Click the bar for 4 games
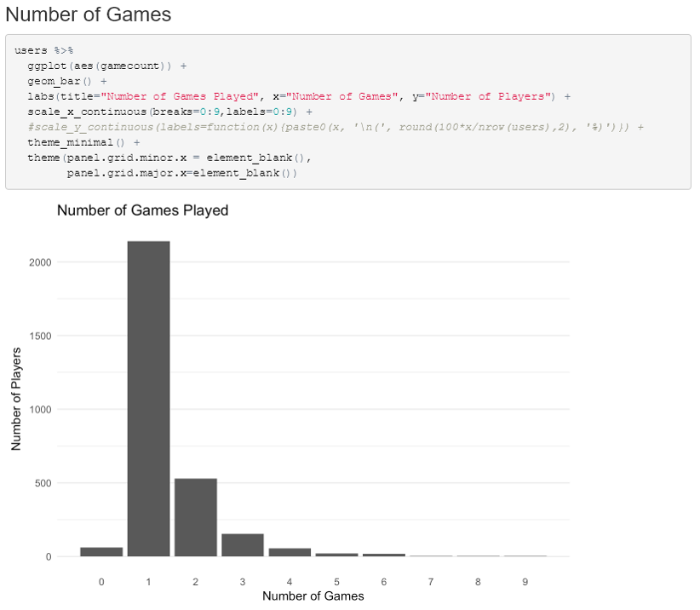This screenshot has width=700, height=610. click(290, 552)
